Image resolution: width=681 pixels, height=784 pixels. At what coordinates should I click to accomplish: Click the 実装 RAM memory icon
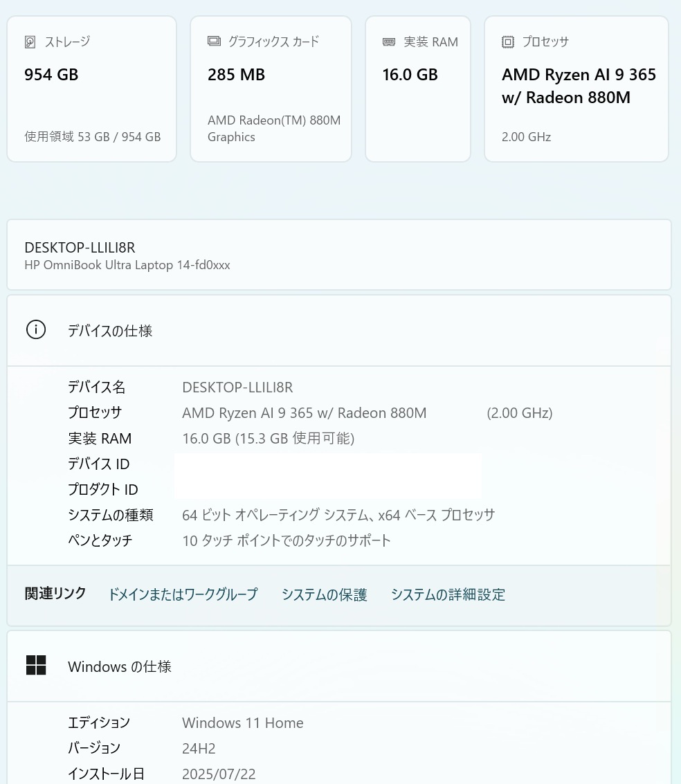pyautogui.click(x=388, y=42)
